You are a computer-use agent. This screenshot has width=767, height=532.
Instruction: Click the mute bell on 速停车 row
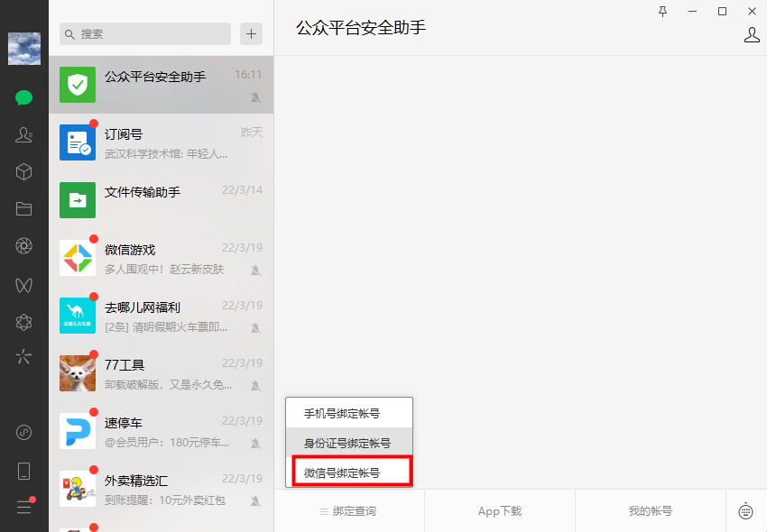255,443
